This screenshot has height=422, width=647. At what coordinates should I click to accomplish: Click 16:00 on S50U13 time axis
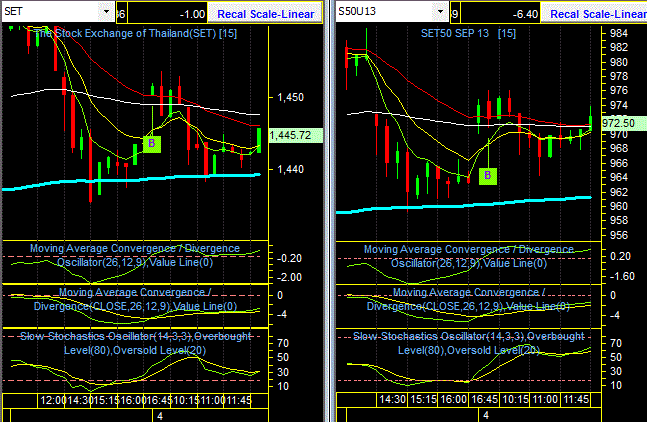click(453, 399)
